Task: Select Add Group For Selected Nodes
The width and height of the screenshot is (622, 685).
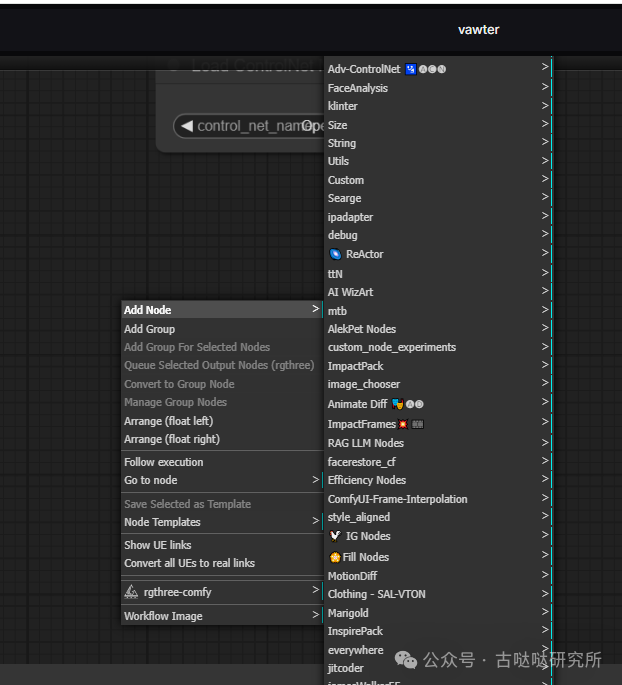Action: click(x=222, y=347)
